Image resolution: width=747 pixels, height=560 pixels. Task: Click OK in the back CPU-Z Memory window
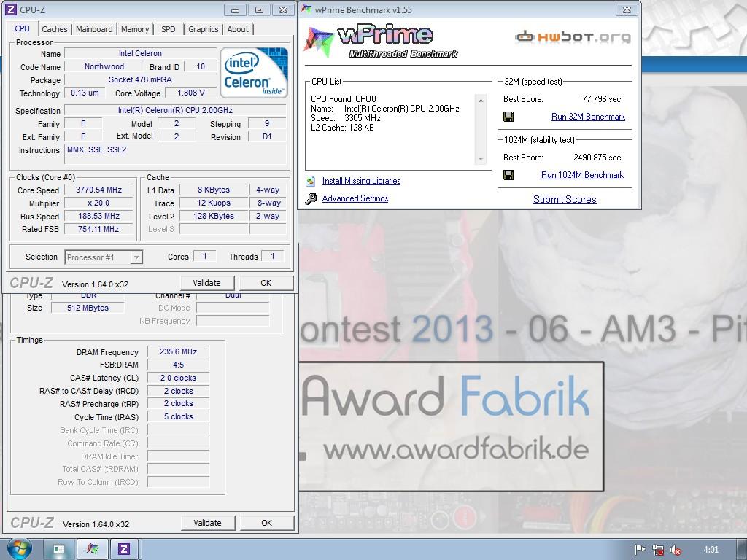coord(267,523)
